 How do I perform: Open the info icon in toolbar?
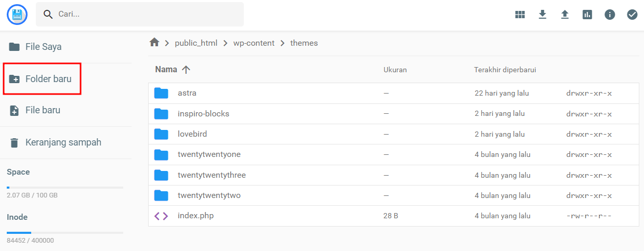click(610, 15)
